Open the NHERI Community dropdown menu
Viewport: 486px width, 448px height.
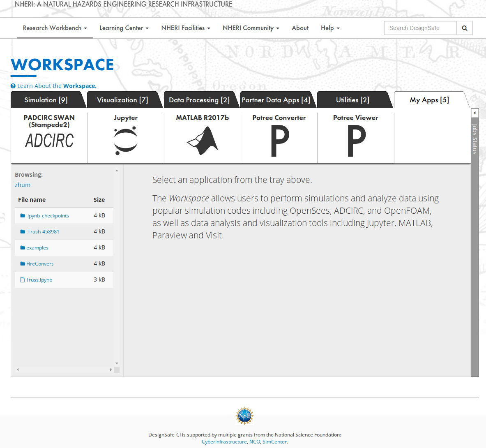pos(251,28)
